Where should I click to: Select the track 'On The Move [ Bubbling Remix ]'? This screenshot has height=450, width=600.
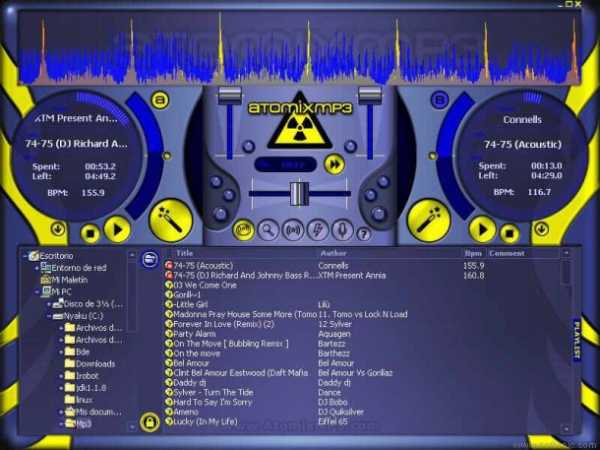coord(231,344)
